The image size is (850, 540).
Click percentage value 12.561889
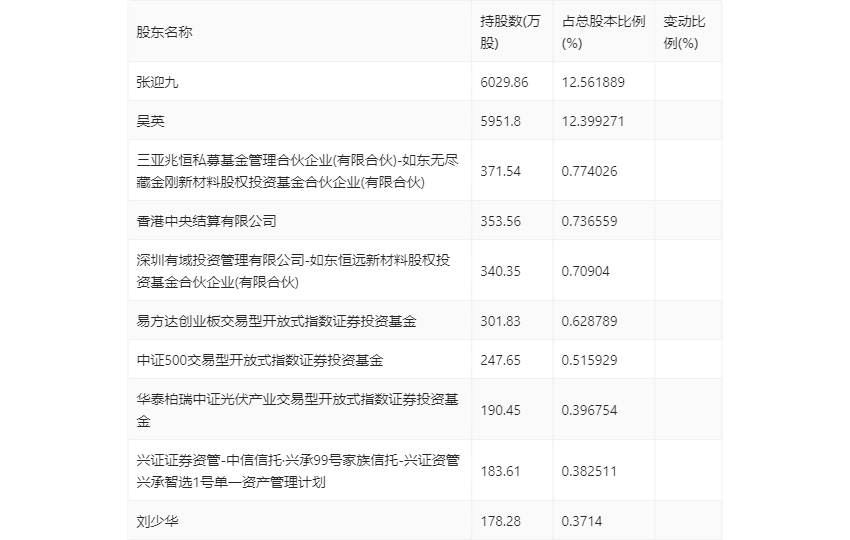(x=593, y=82)
